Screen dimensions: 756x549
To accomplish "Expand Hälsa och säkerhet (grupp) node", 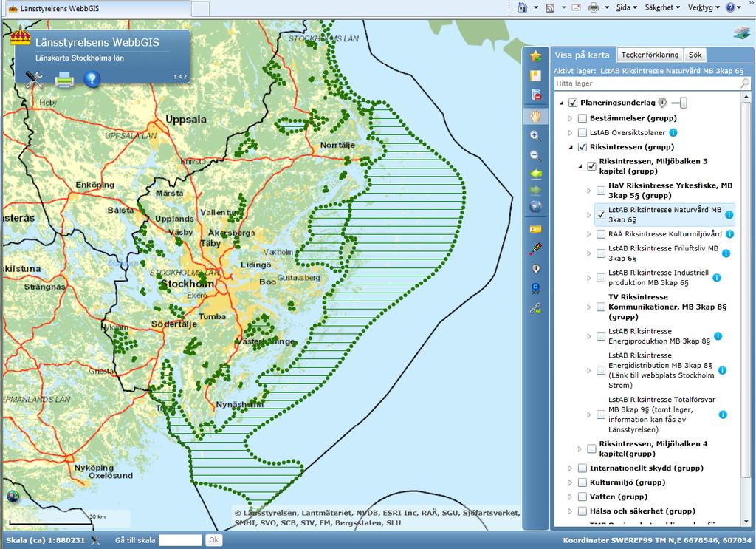I will point(571,511).
